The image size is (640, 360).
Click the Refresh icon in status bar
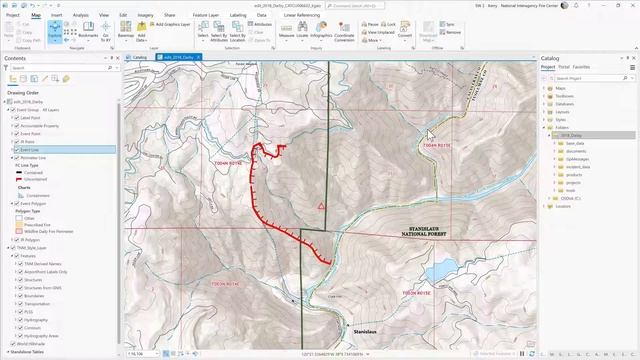[531, 354]
